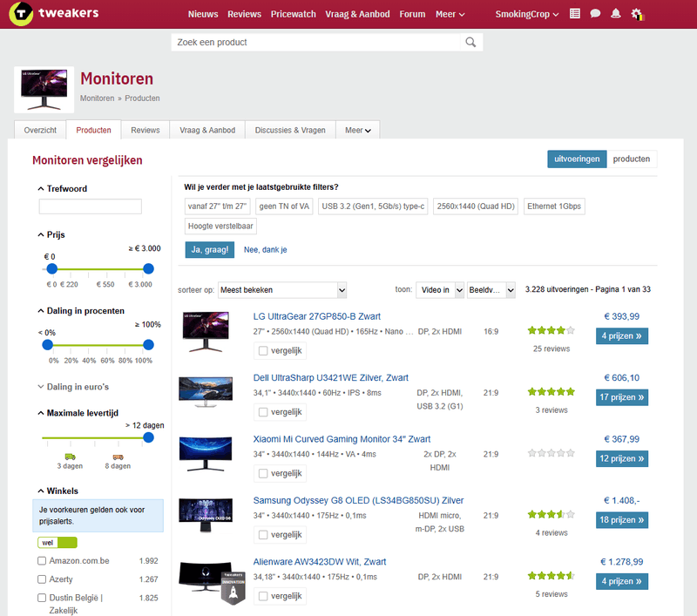Image resolution: width=697 pixels, height=616 pixels.
Task: Collapse the Trefwoord filter section
Action: point(63,189)
